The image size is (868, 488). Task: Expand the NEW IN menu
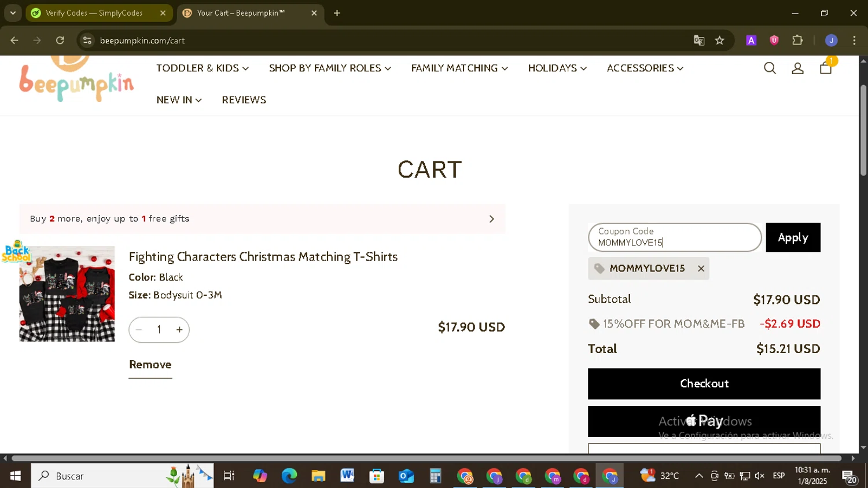point(179,100)
